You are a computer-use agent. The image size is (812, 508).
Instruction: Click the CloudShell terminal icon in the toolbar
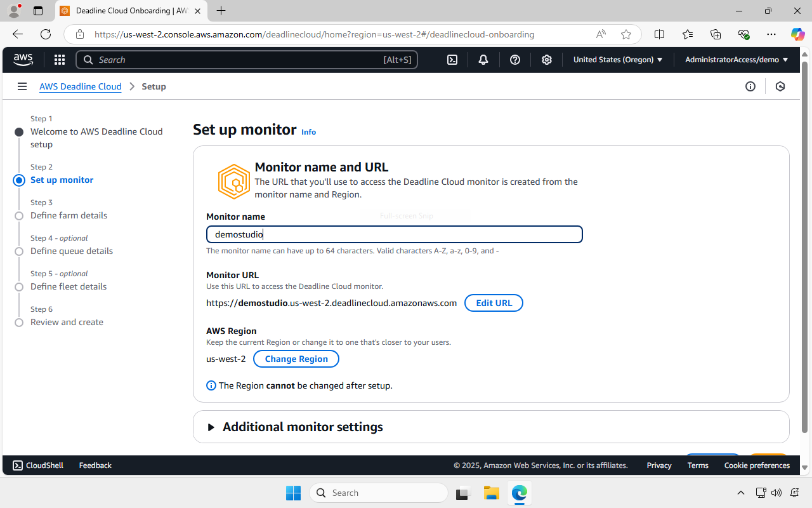point(452,59)
